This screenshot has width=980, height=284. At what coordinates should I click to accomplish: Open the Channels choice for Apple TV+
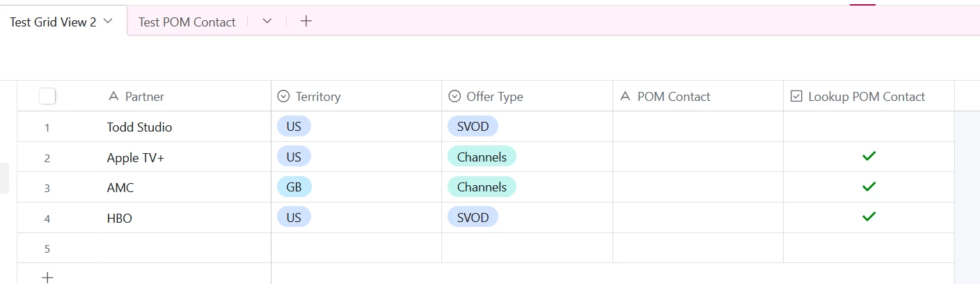click(482, 157)
